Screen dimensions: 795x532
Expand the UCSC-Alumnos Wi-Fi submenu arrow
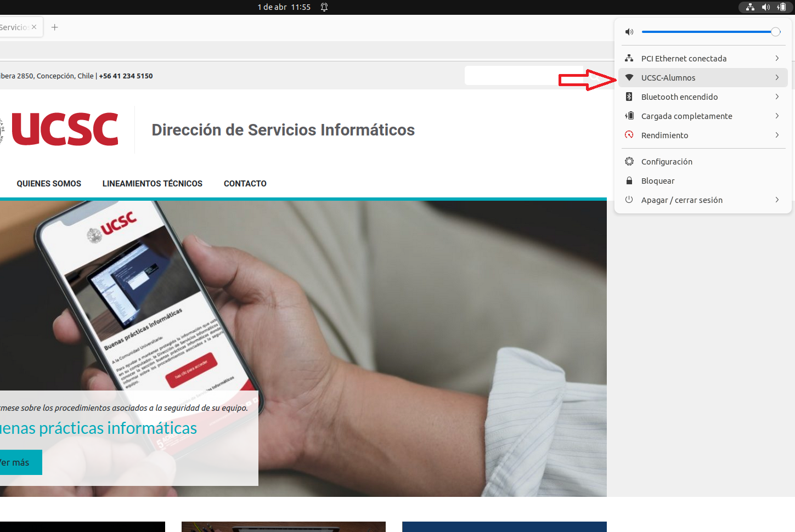coord(777,77)
